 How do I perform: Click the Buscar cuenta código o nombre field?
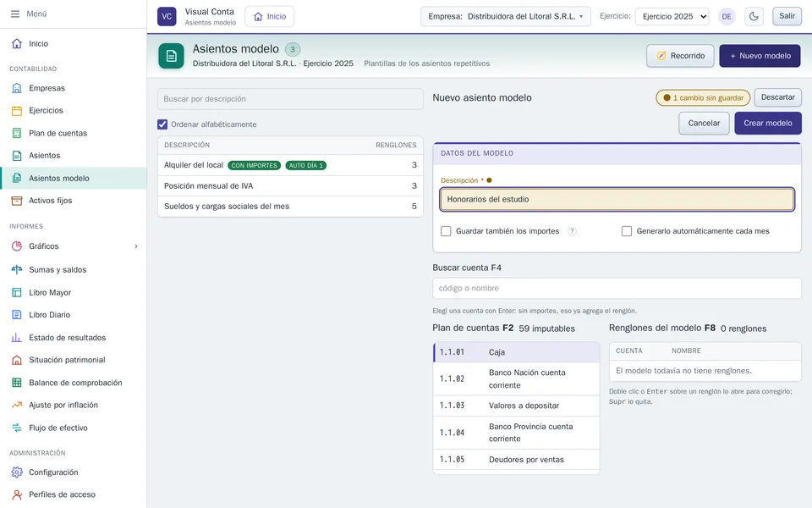(617, 288)
